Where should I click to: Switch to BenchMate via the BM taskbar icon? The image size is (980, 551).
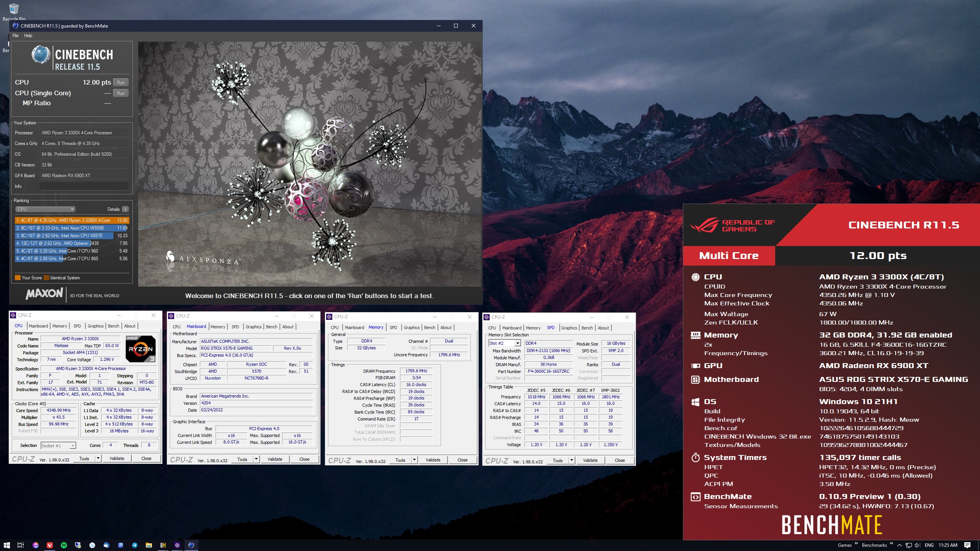[163, 545]
